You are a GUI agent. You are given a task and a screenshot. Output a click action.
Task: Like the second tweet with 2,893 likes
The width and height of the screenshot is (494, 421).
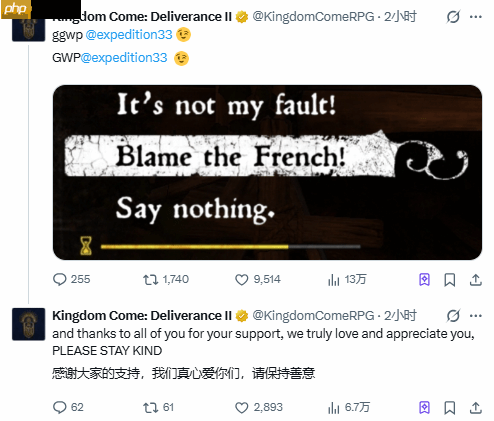pyautogui.click(x=259, y=407)
